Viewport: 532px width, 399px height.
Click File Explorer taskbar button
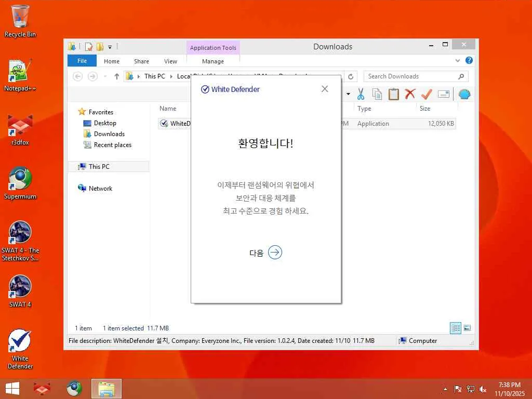[106, 389]
